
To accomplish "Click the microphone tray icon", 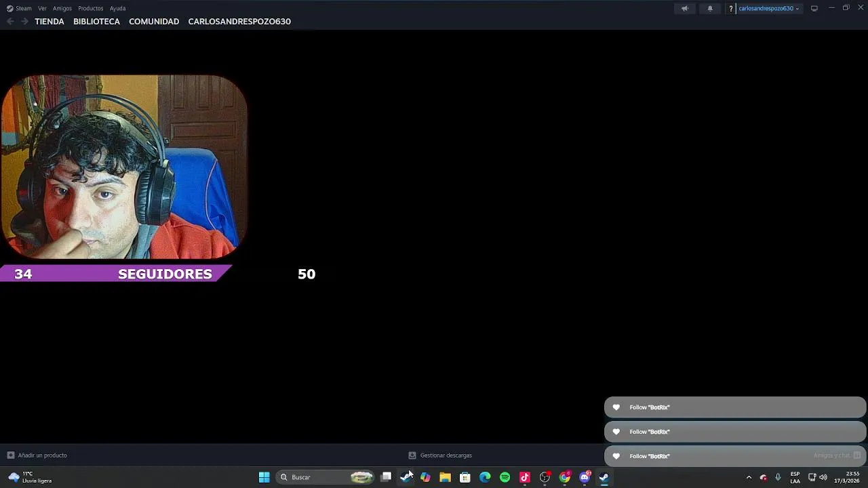I will 778,477.
